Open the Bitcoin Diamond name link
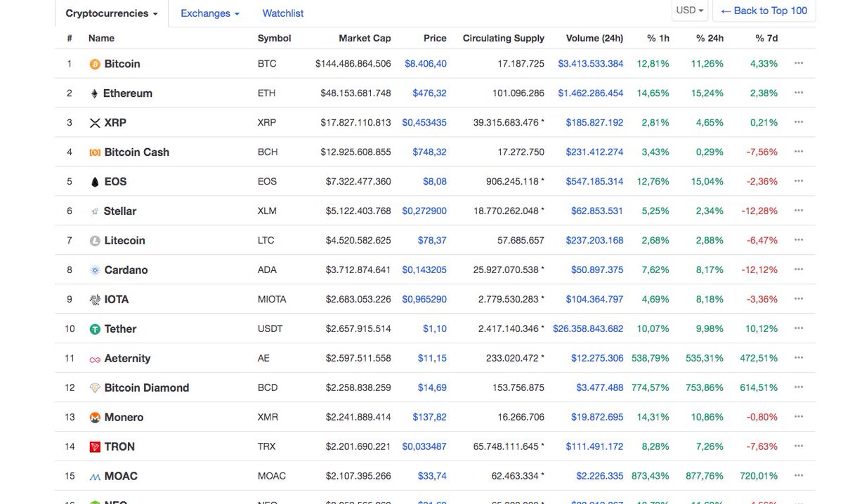This screenshot has width=843, height=504. coord(147,388)
